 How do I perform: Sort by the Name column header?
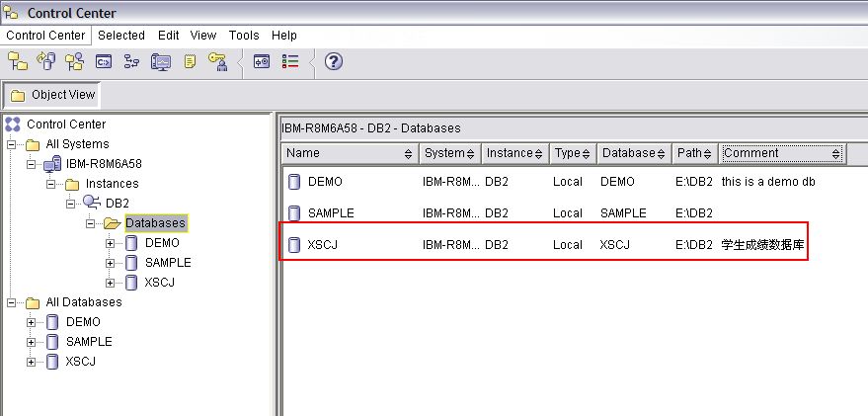tap(350, 153)
